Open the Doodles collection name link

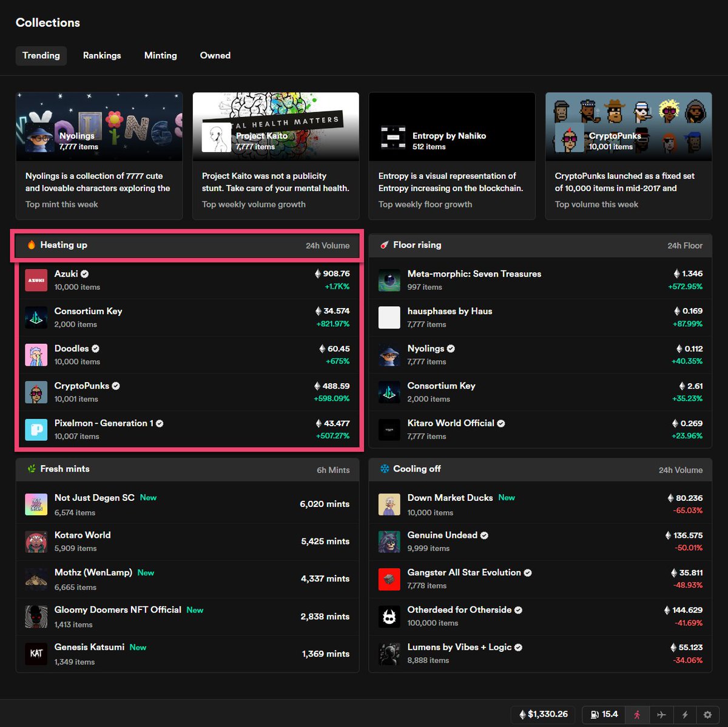tap(72, 349)
